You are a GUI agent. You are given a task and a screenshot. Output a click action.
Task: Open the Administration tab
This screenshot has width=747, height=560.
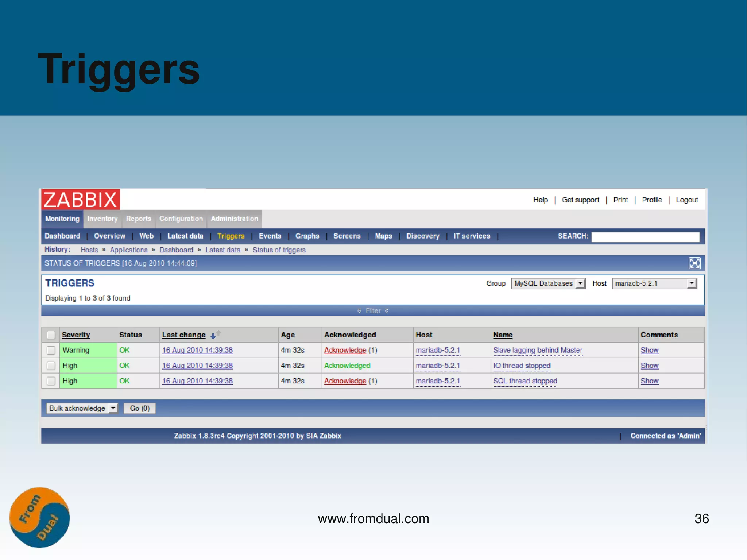tap(235, 219)
